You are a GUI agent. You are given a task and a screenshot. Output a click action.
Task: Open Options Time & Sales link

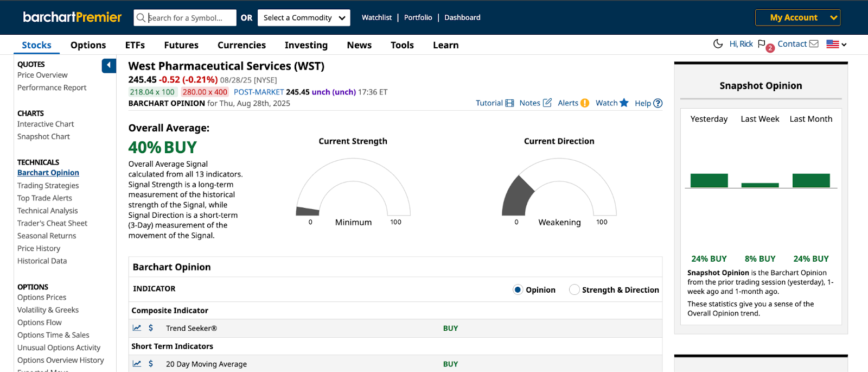click(x=53, y=335)
